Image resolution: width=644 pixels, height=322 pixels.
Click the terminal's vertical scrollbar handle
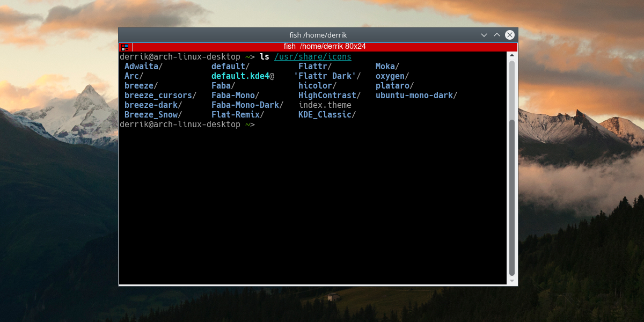click(512, 168)
